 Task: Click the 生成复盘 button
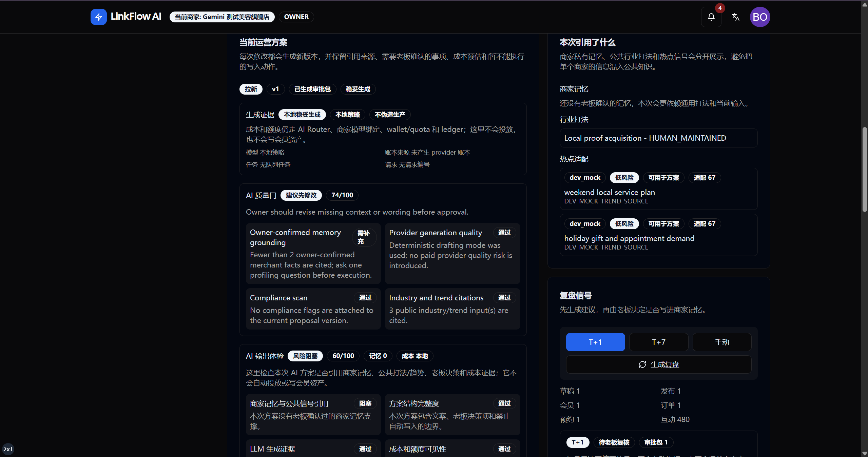click(x=658, y=364)
